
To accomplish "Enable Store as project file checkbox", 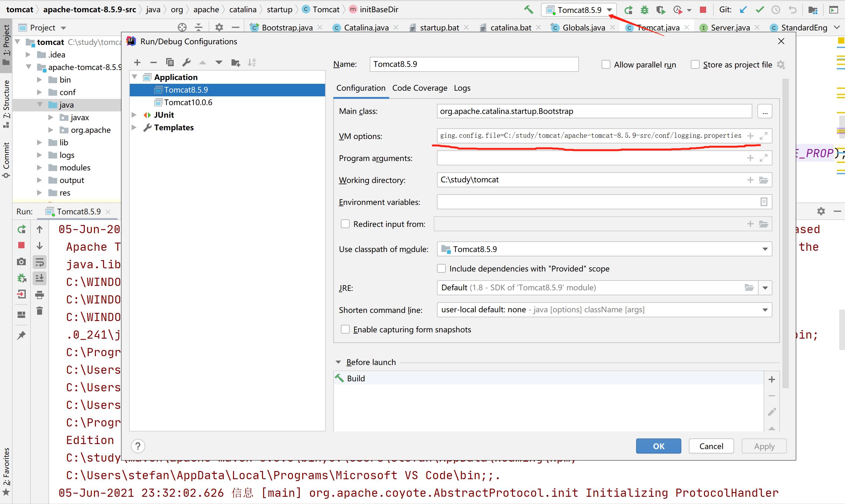I will (694, 64).
